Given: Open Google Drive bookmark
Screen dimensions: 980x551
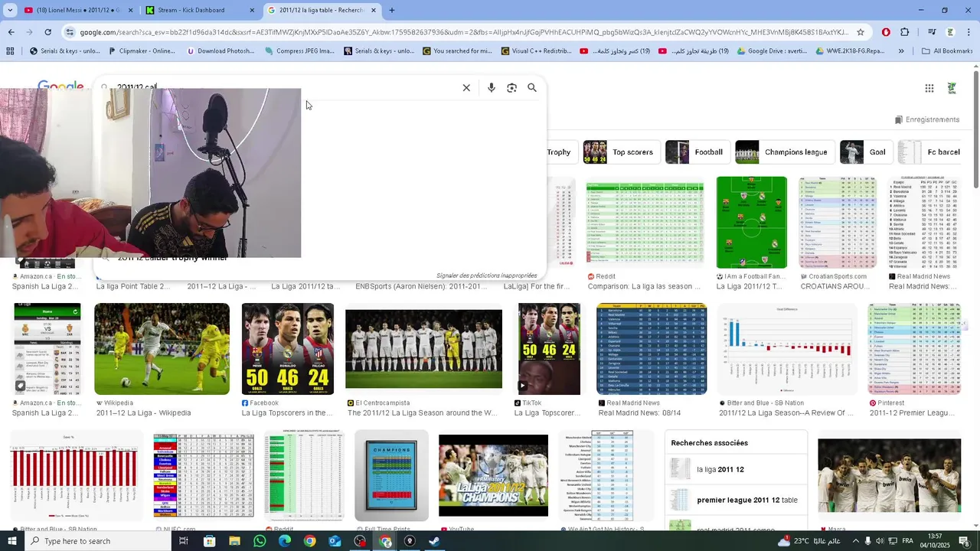Looking at the screenshot, I should 772,51.
